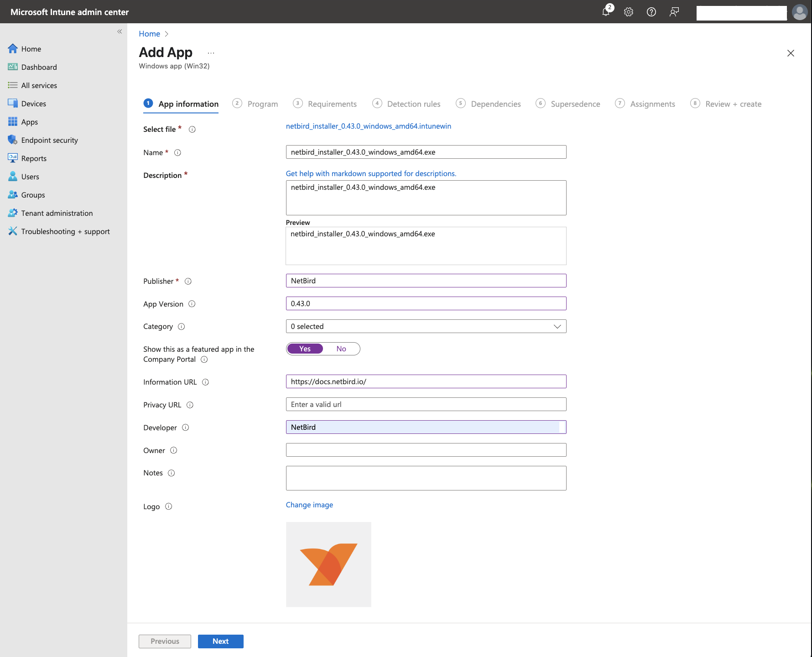Click the NetBird logo thumbnail
This screenshot has width=812, height=657.
point(328,564)
